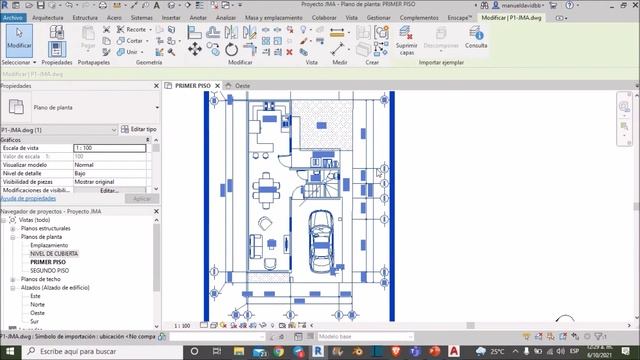Image resolution: width=640 pixels, height=360 pixels.
Task: Click the Text 'A' icon in quick access toolbar
Action: [x=157, y=5]
